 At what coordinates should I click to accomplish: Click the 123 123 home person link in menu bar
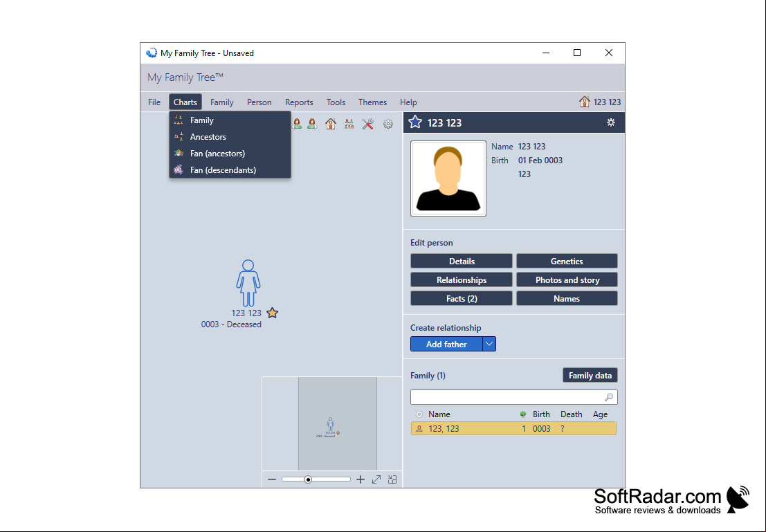pos(607,102)
